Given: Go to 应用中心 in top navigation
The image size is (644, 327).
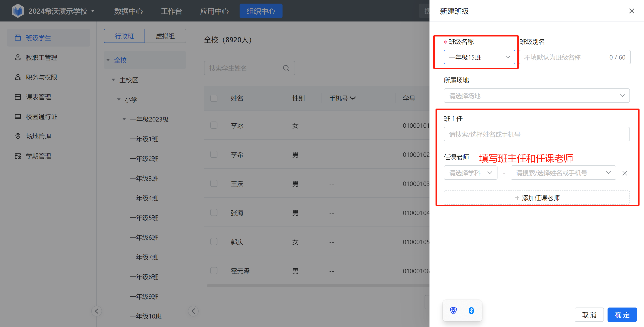Looking at the screenshot, I should click(214, 11).
